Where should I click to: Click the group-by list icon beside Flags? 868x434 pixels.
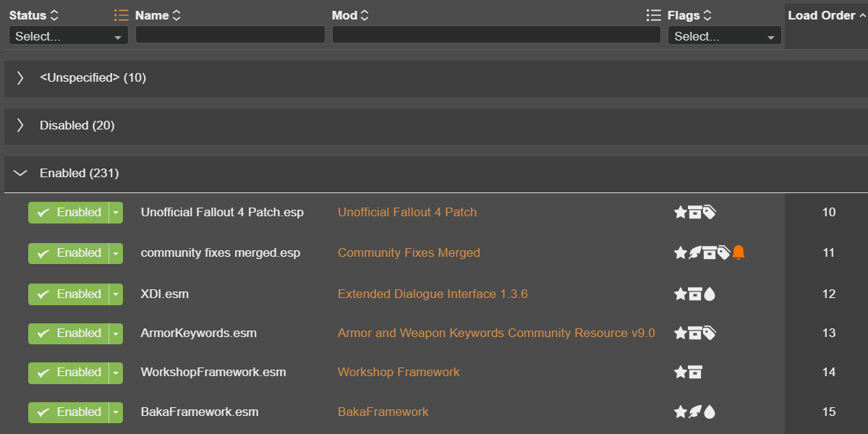[x=654, y=15]
